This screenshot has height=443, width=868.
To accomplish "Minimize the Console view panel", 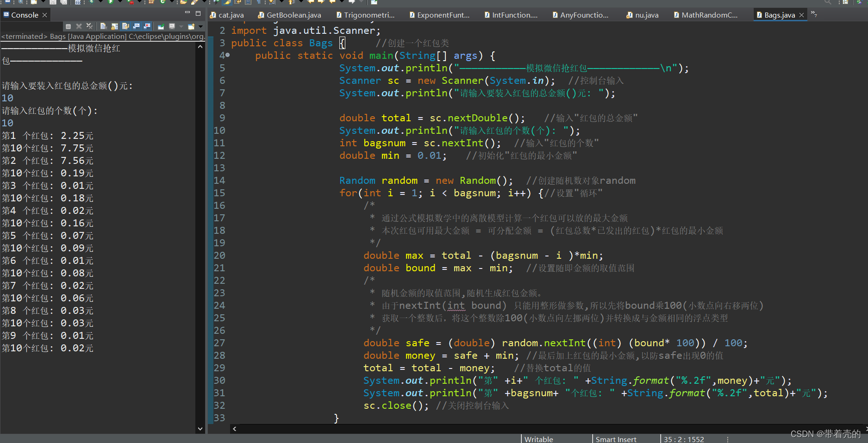I will tap(187, 12).
